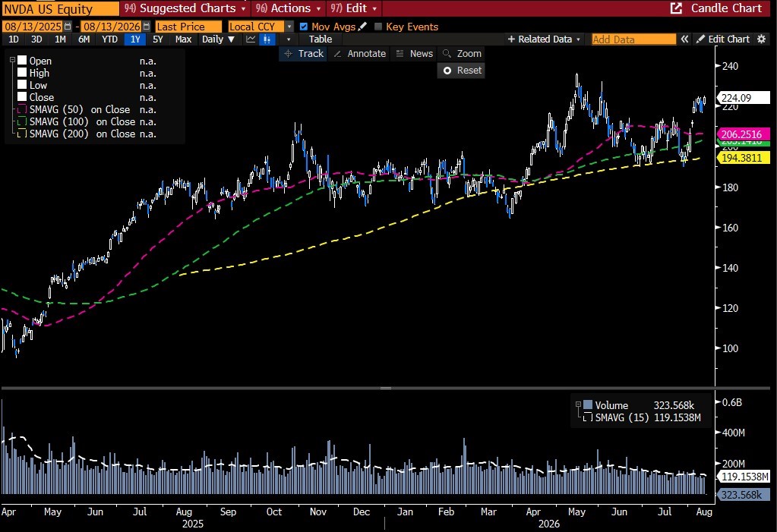Toggle SMAVG (100) legend marker

pos(22,121)
